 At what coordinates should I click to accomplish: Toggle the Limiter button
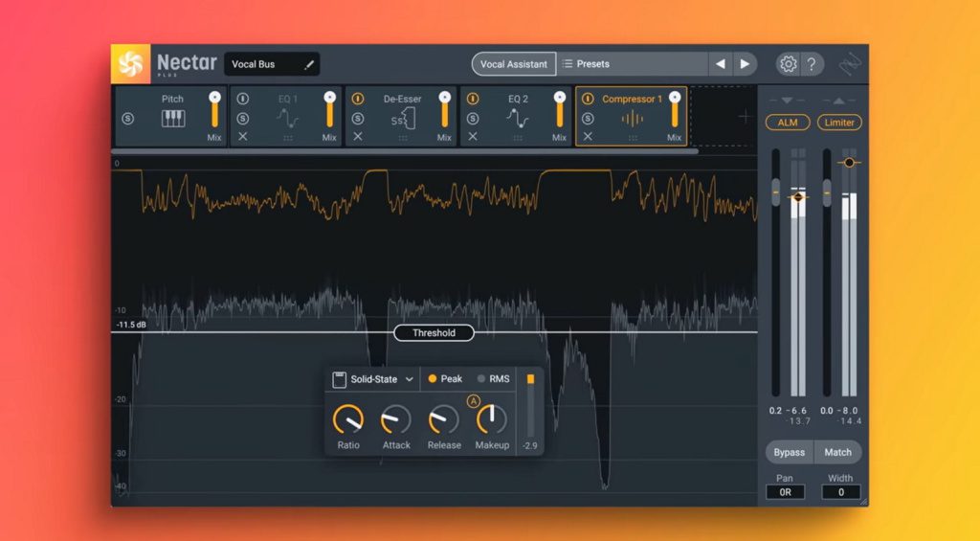(x=839, y=123)
